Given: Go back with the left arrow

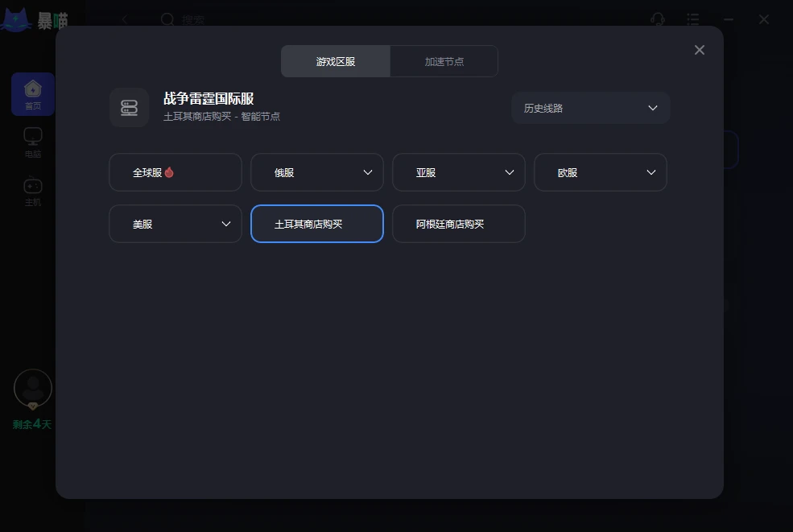Looking at the screenshot, I should coord(125,20).
